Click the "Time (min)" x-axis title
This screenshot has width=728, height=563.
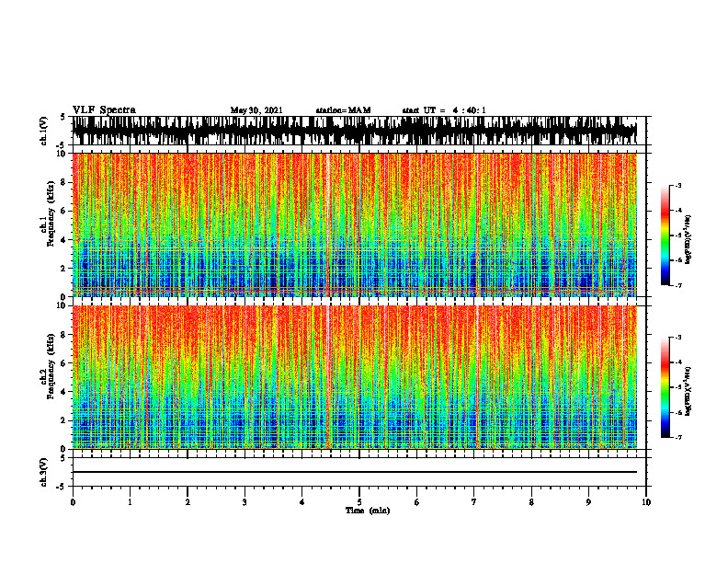pos(368,511)
